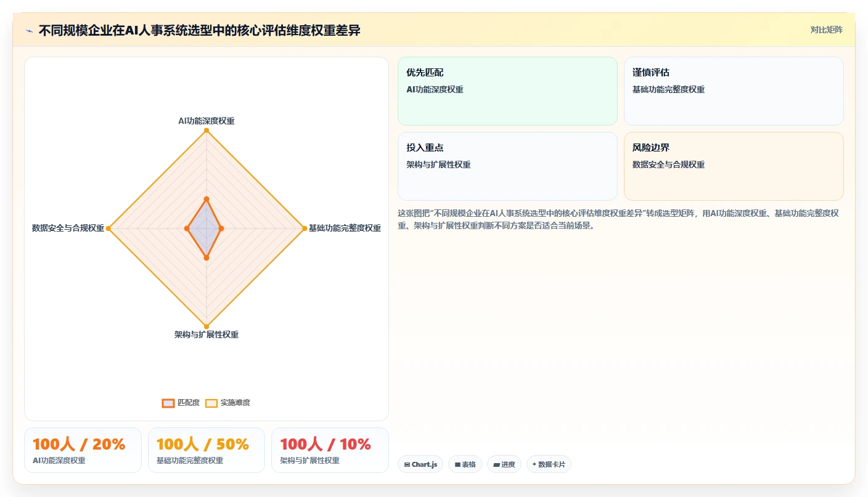The image size is (868, 497).
Task: Open the 100人 / 50% stat card
Action: [x=207, y=450]
